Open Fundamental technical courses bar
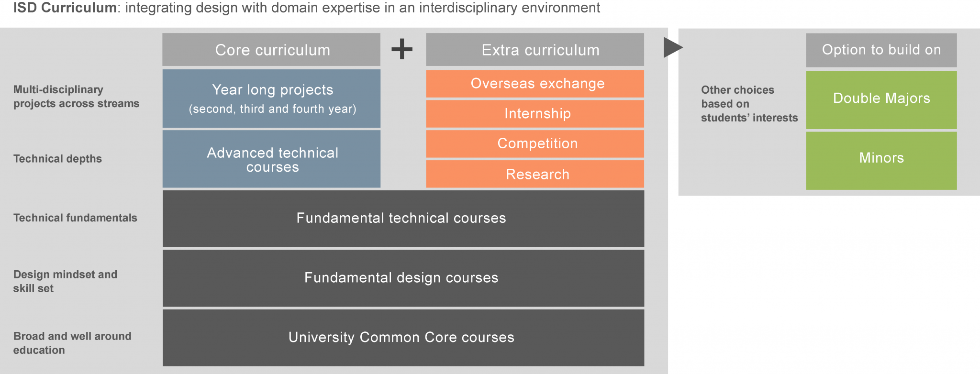 pyautogui.click(x=403, y=219)
